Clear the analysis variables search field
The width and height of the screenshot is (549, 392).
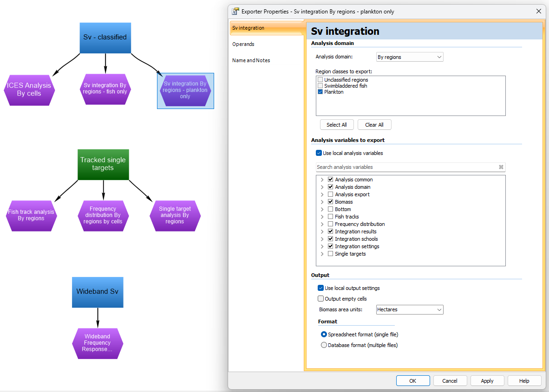pos(501,167)
